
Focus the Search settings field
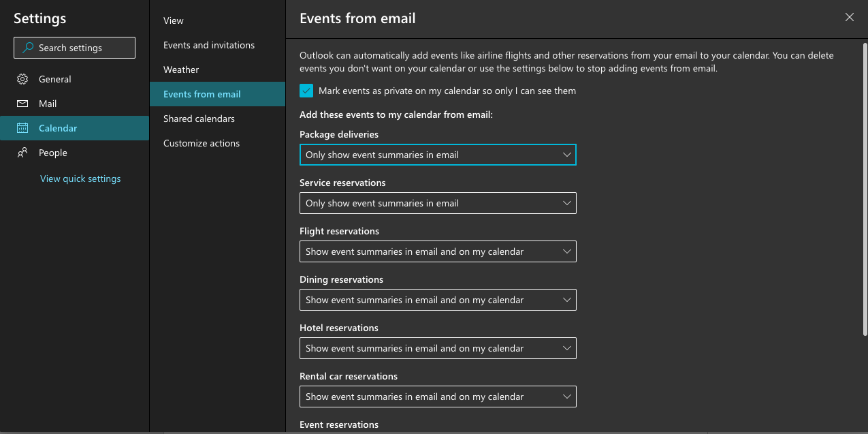74,48
